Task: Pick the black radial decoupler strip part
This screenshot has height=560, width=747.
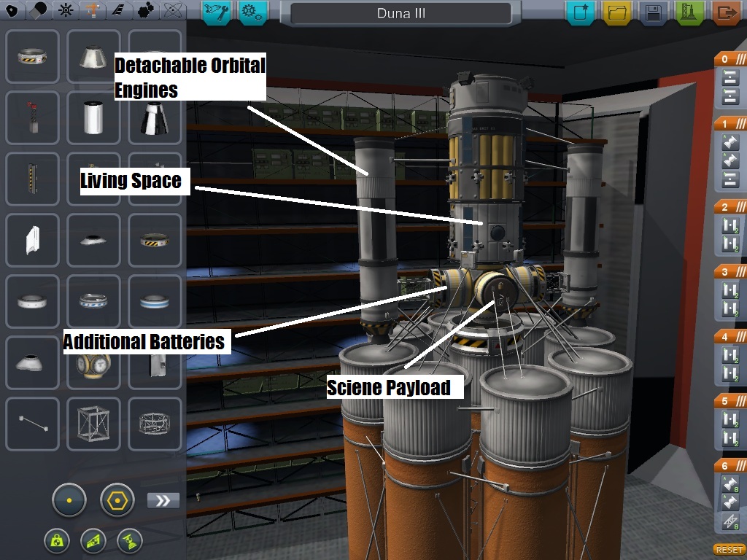Action: coord(32,179)
